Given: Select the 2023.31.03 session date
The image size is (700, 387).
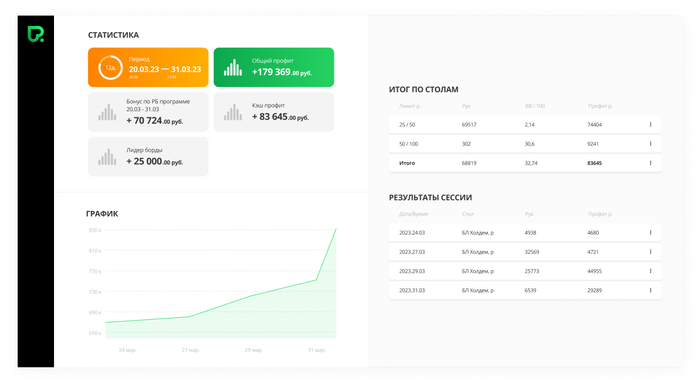Looking at the screenshot, I should click(x=412, y=290).
